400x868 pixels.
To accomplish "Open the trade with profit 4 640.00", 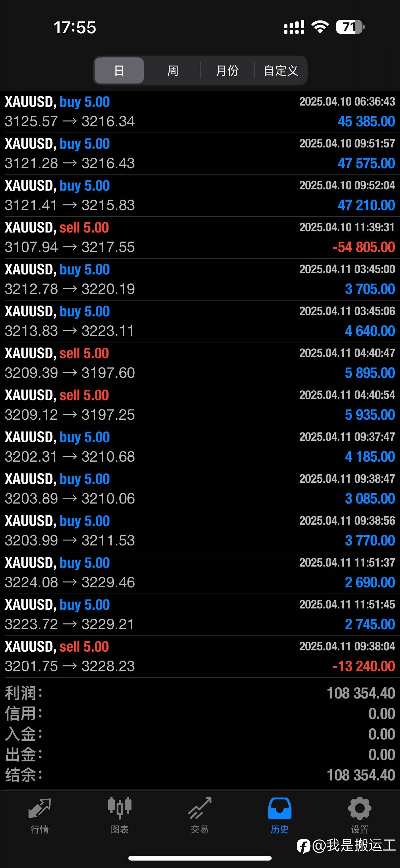I will tap(200, 321).
